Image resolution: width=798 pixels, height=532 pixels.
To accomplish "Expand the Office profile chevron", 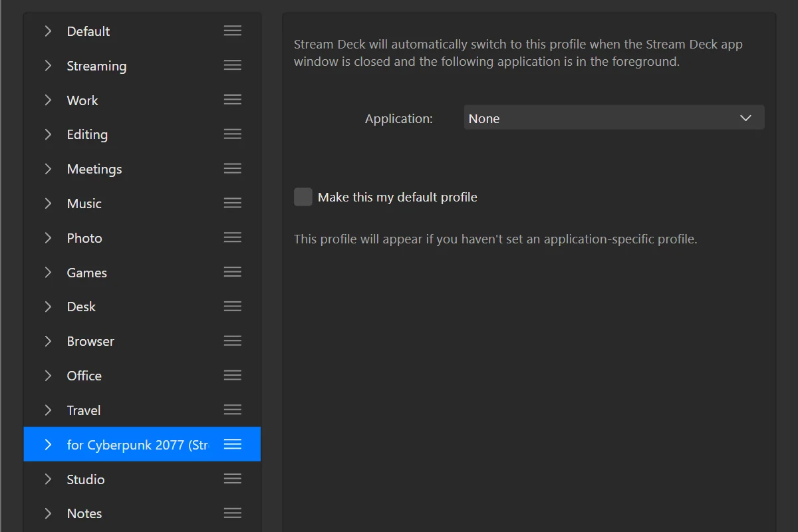I will coord(48,375).
